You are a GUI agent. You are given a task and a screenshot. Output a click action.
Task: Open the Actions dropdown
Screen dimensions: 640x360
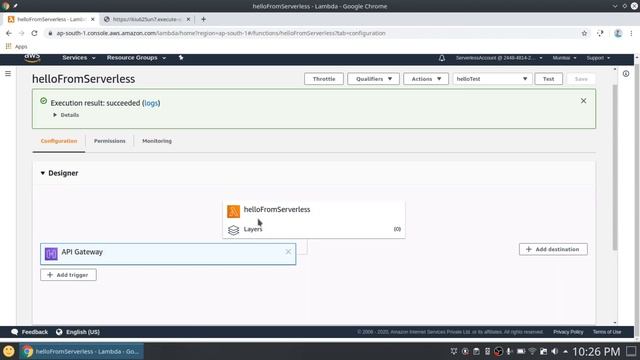pyautogui.click(x=426, y=79)
